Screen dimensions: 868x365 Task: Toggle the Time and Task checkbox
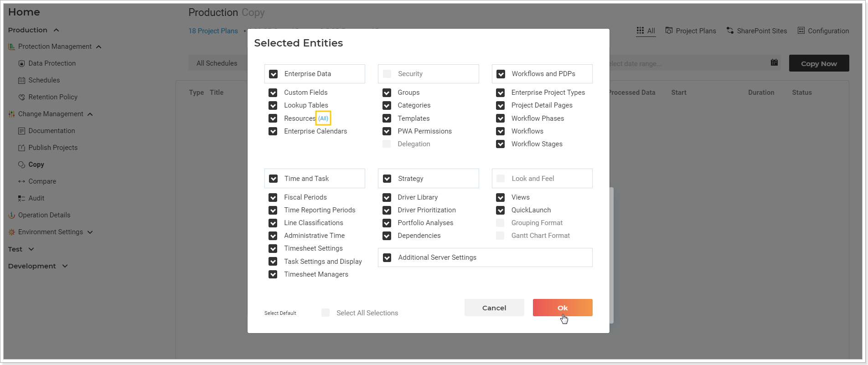click(273, 179)
